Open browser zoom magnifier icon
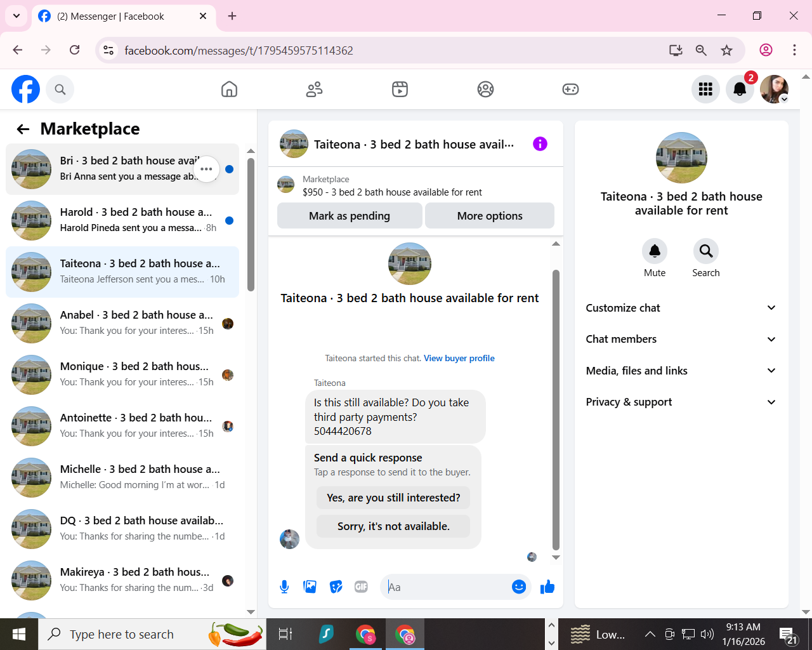Viewport: 812px width, 650px height. [701, 50]
